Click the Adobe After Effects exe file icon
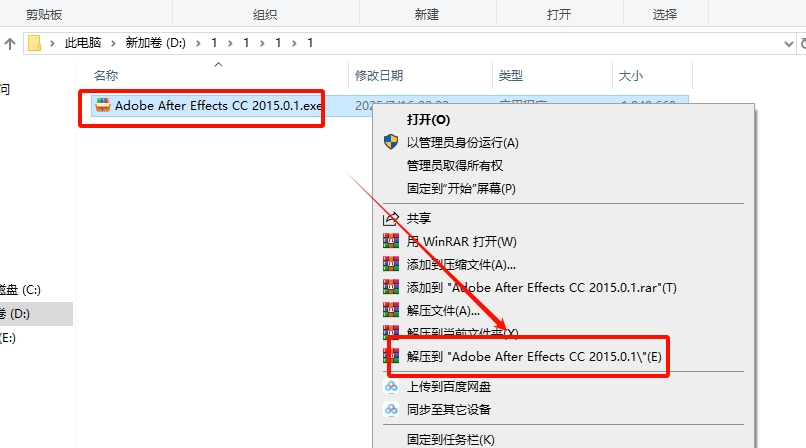 pyautogui.click(x=103, y=105)
